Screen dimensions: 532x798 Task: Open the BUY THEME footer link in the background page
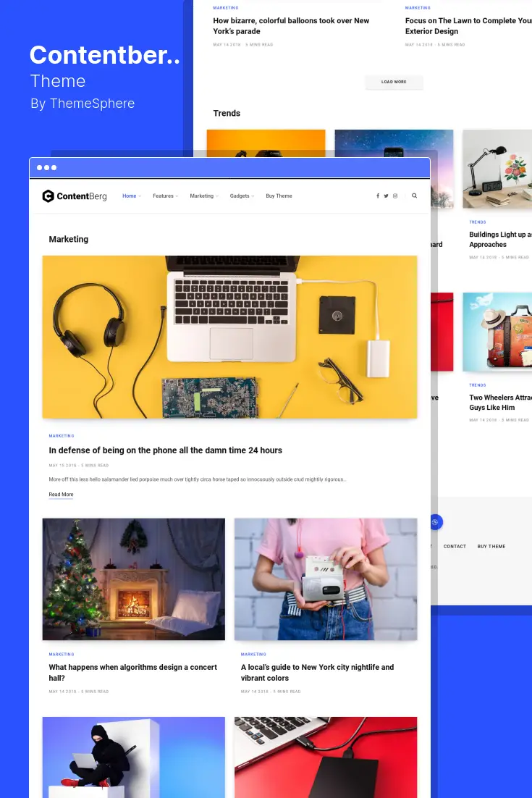[491, 547]
